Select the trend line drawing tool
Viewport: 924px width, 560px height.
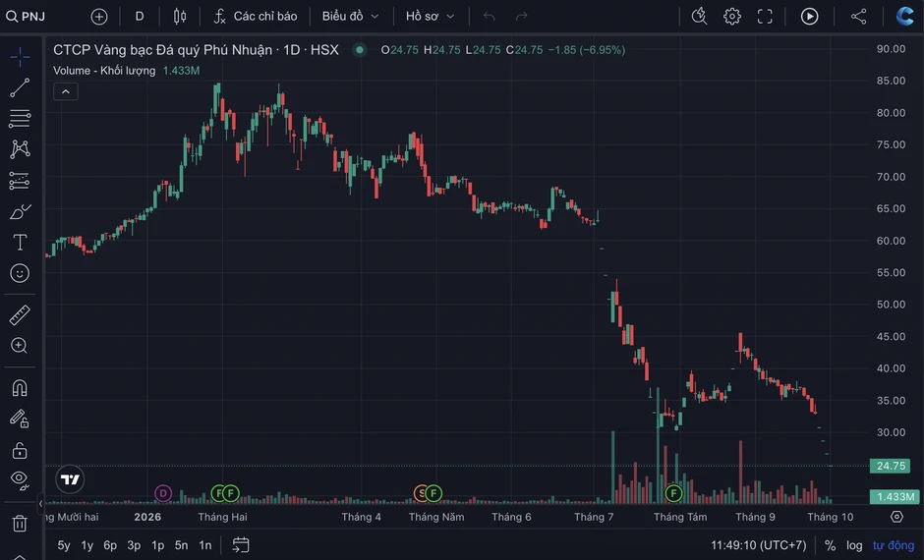point(20,88)
